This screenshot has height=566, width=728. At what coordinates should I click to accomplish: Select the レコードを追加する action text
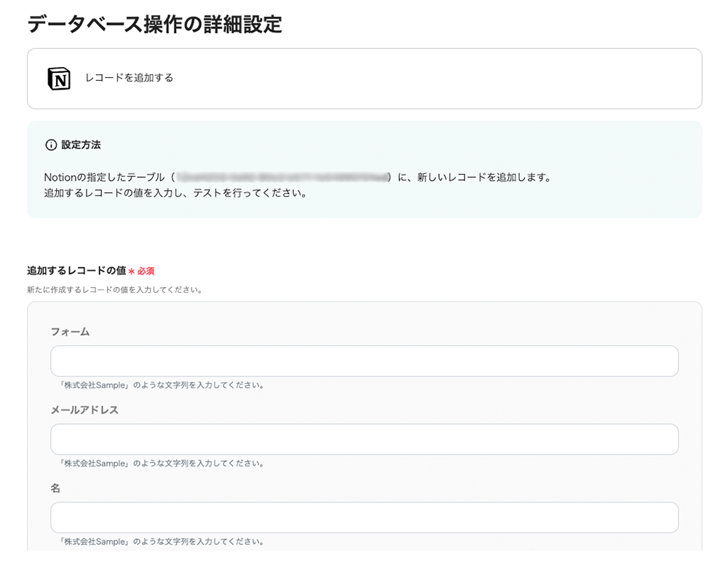click(x=129, y=78)
